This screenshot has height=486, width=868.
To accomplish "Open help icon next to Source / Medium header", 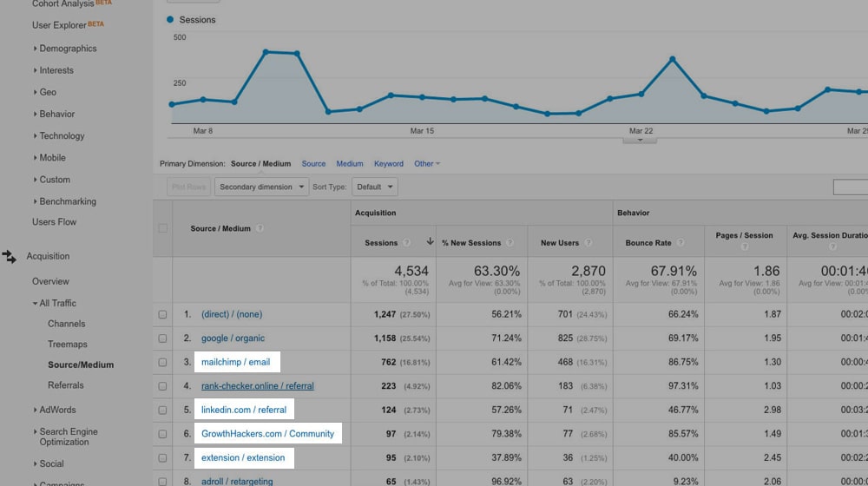I will tap(260, 228).
